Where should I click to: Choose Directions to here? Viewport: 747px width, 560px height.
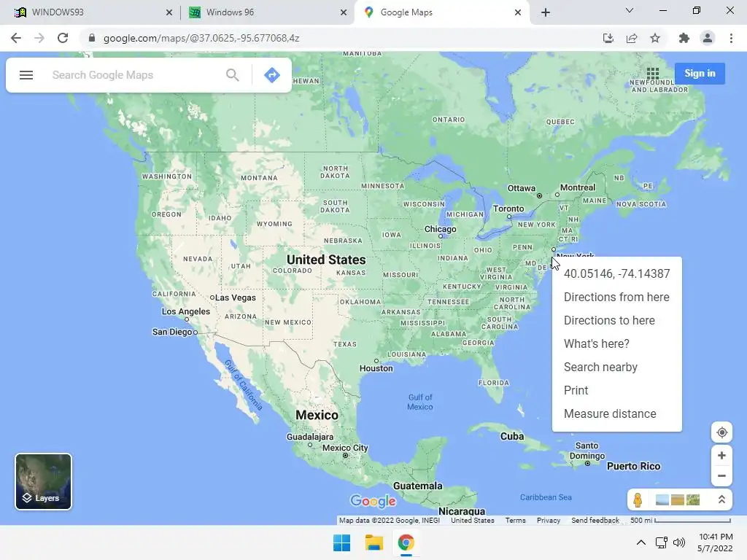tap(617, 321)
